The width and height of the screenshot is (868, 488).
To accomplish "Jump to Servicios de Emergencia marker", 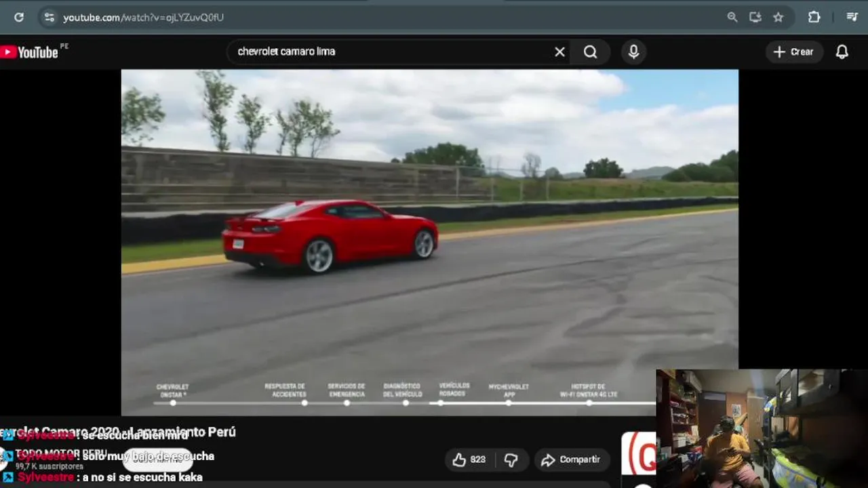I will (x=347, y=403).
